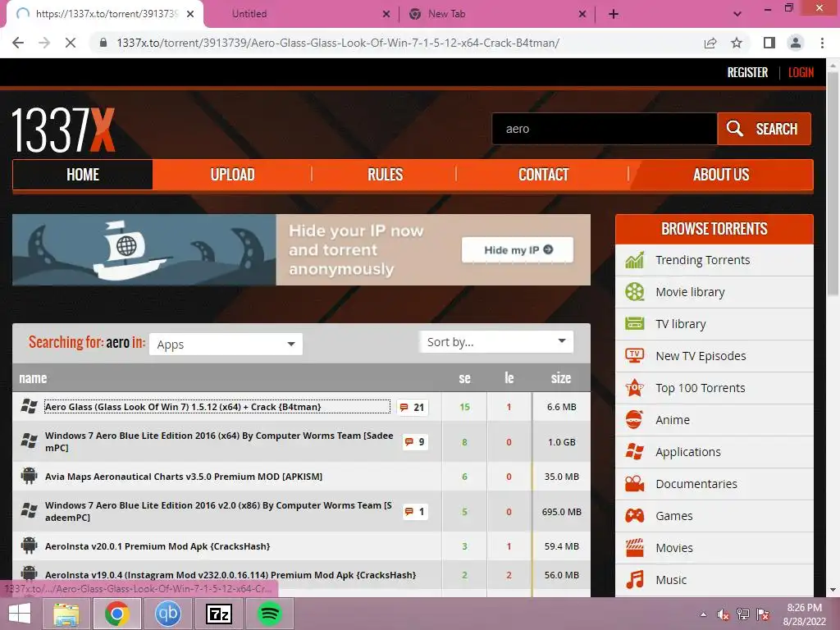This screenshot has height=630, width=840.
Task: Go to the HOME menu item
Action: 83,175
